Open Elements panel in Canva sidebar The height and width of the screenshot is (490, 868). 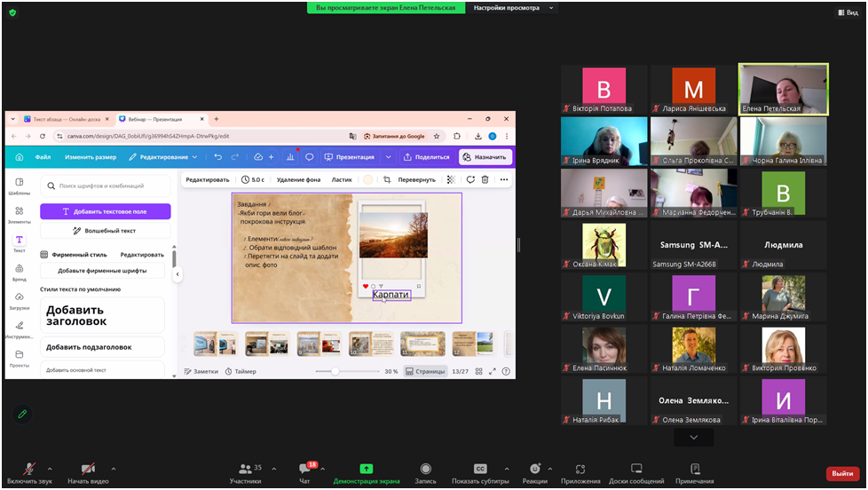(20, 214)
